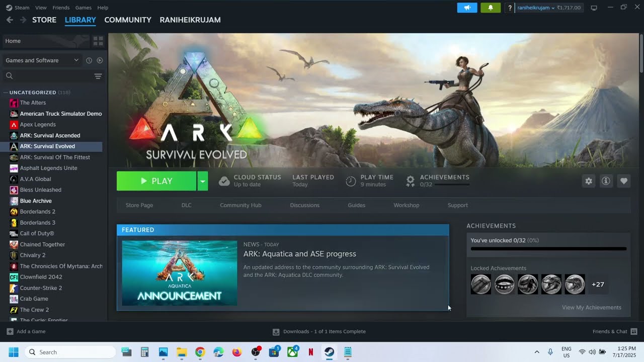Open File Explorer from taskbar
Viewport: 644px width, 362px height.
click(182, 352)
